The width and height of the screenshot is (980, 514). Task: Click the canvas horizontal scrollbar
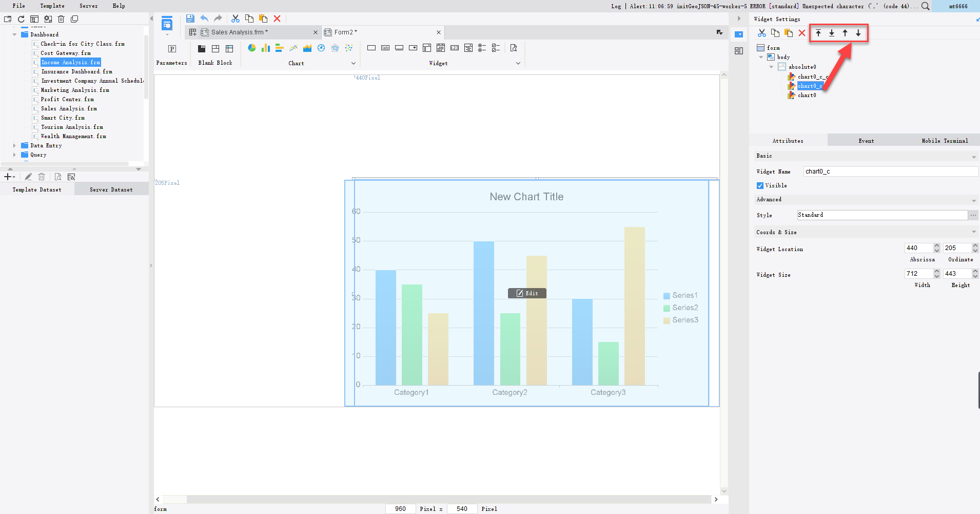pyautogui.click(x=437, y=499)
